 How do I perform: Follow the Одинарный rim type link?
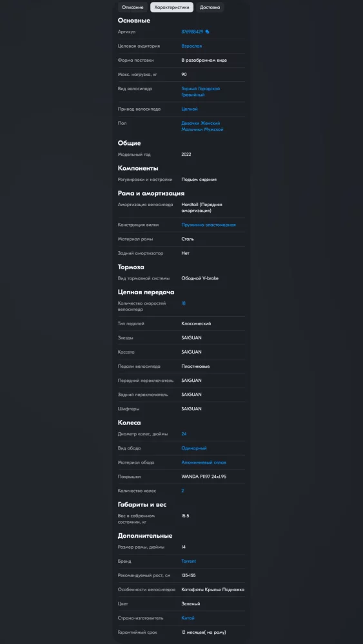pos(194,448)
